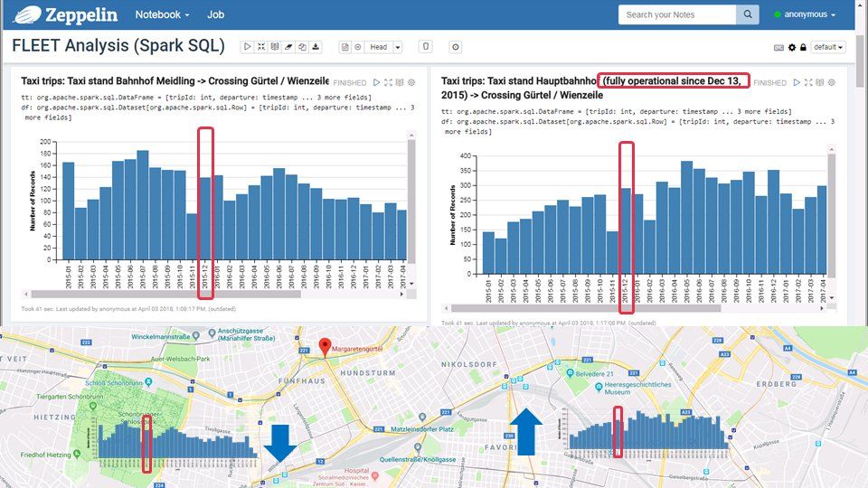
Task: Click the horizontal scrollbar under Meidling chart
Action: point(165,295)
